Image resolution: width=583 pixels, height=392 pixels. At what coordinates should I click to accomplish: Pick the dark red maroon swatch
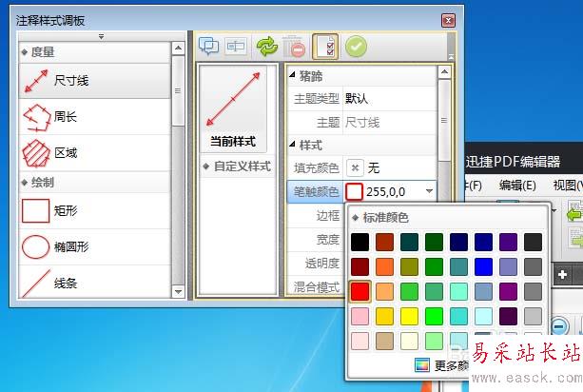pos(360,266)
